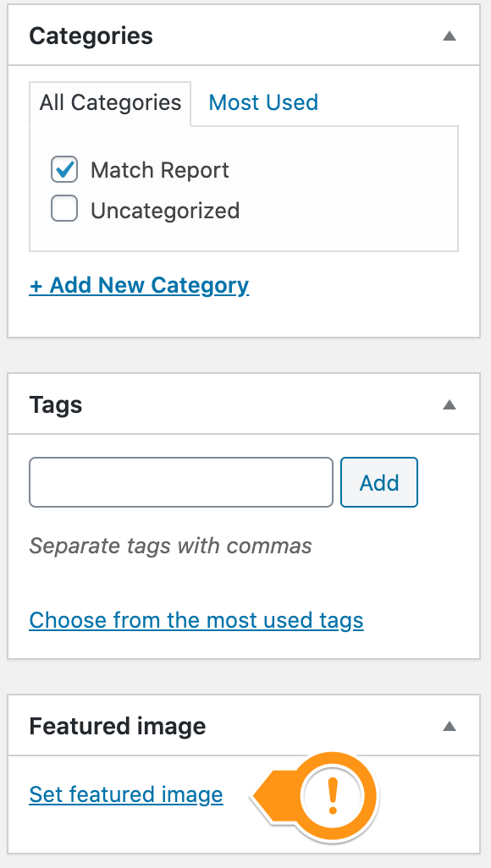This screenshot has height=868, width=491.
Task: Open Add New Category
Action: [x=140, y=285]
